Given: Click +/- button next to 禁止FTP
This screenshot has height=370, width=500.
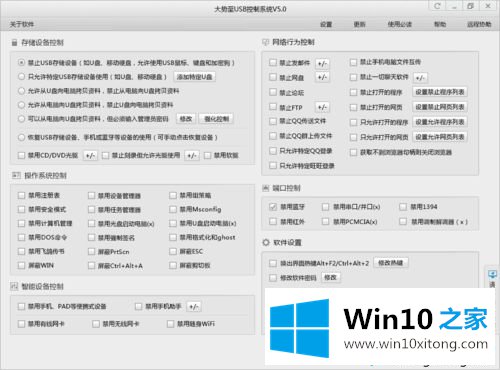Looking at the screenshot, I should point(322,107).
